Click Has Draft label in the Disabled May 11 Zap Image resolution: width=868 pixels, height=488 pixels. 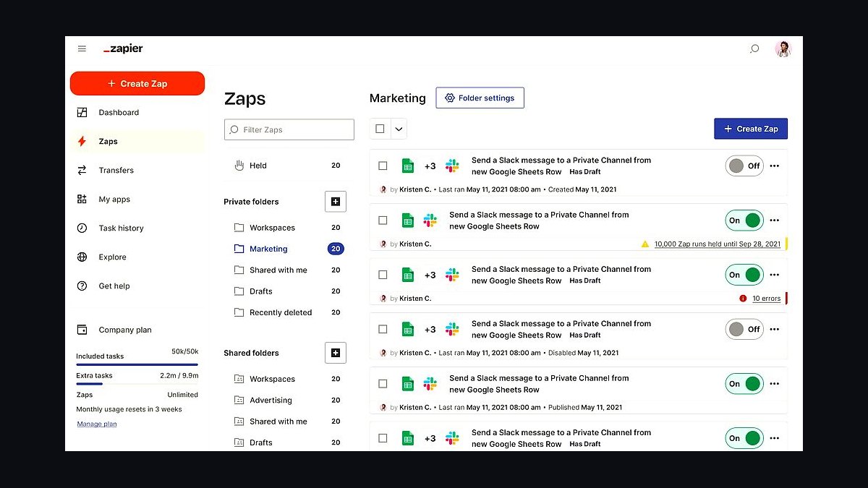584,335
